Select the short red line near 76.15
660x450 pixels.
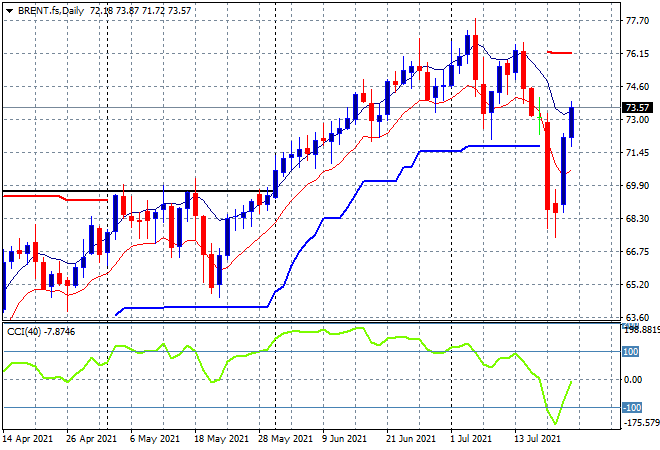coord(559,53)
